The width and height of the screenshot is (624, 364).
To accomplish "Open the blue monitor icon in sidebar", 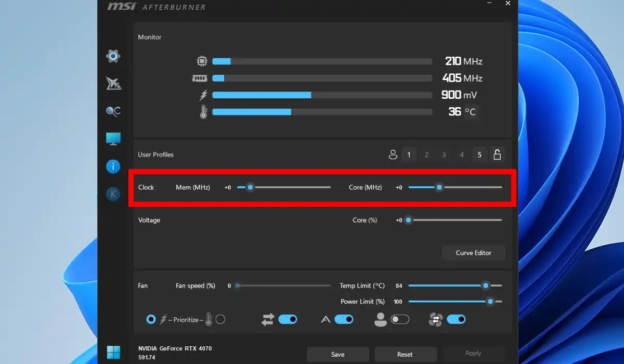I will [x=113, y=138].
